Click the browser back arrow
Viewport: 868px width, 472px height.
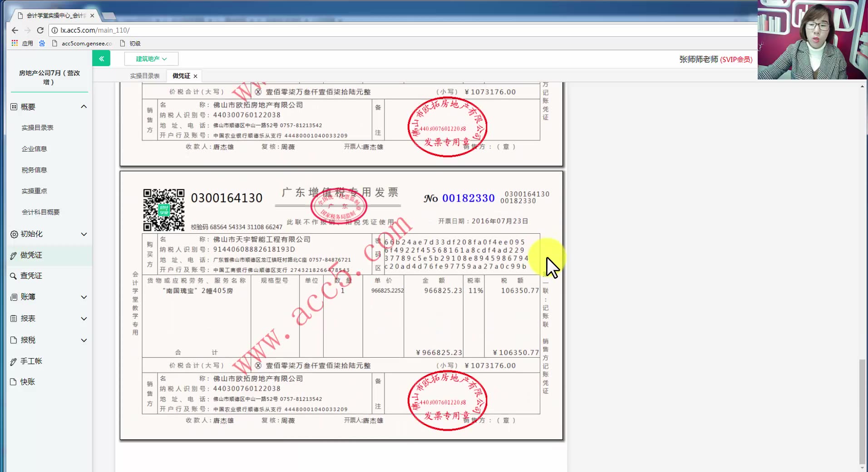click(15, 30)
